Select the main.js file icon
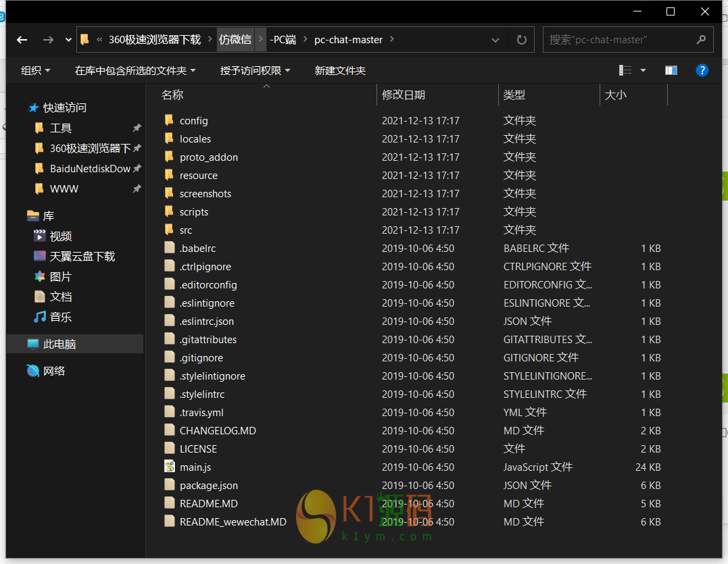 170,467
